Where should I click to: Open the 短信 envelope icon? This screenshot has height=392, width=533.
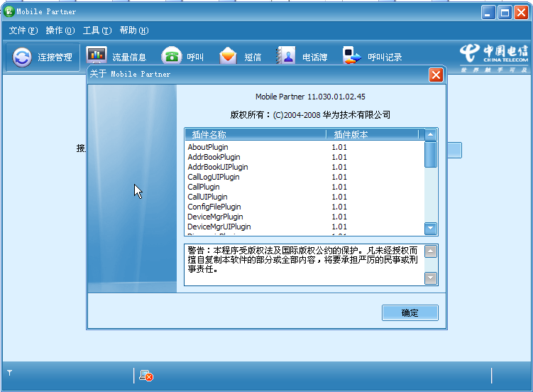[228, 55]
